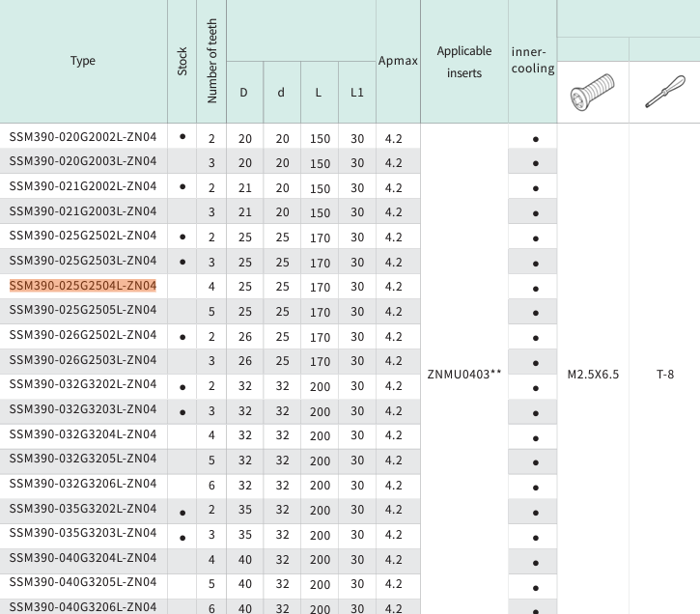Click stock dot for SSM390-035G3202L-ZN04
700x614 pixels.
pyautogui.click(x=182, y=510)
